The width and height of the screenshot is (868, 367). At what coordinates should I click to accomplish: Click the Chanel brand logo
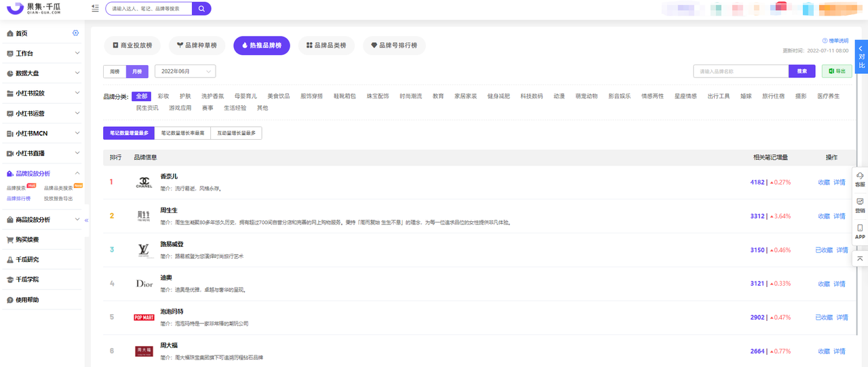click(x=144, y=182)
